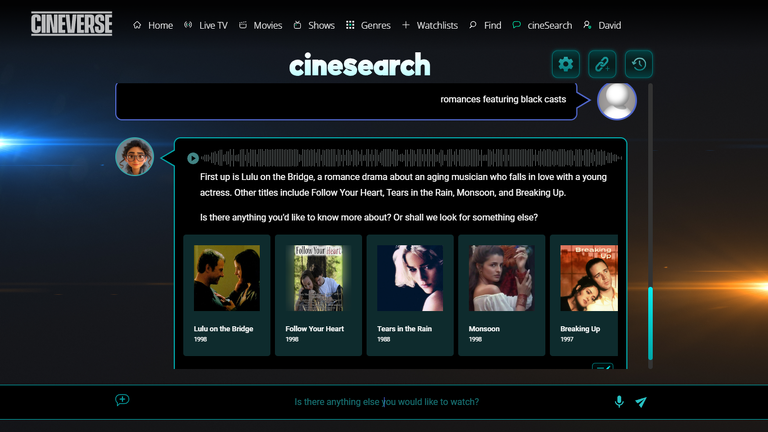The width and height of the screenshot is (768, 432).
Task: Open cineSearch settings gear
Action: pyautogui.click(x=566, y=64)
